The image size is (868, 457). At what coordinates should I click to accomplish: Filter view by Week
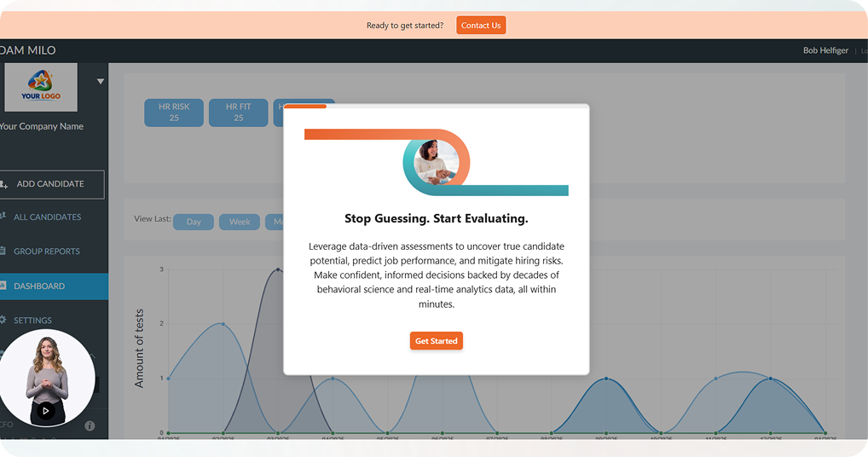point(240,222)
